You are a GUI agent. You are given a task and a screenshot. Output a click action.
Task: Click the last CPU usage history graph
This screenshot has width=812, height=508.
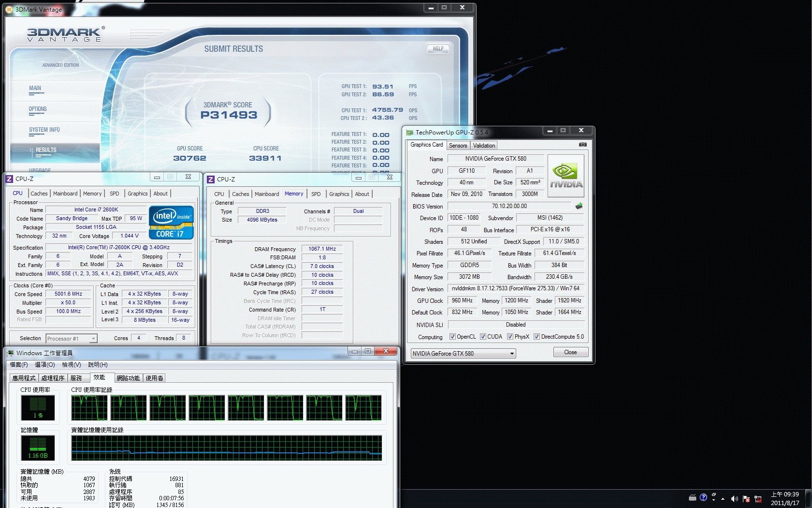pyautogui.click(x=363, y=407)
